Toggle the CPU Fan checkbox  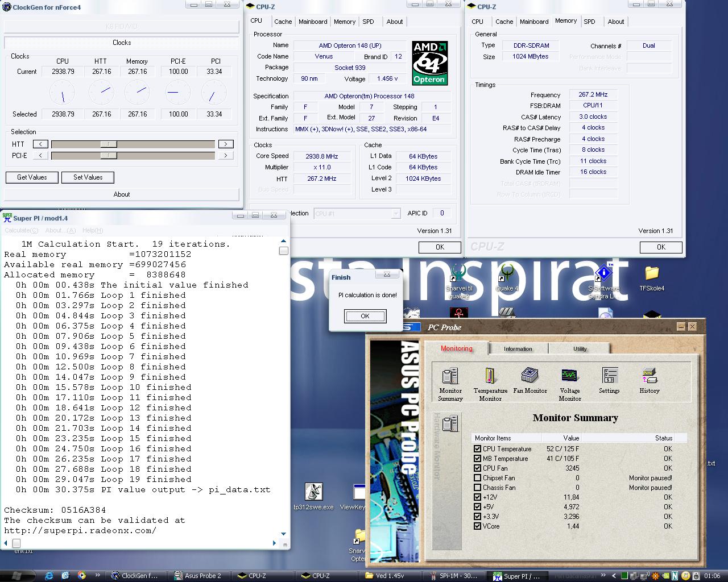[477, 468]
